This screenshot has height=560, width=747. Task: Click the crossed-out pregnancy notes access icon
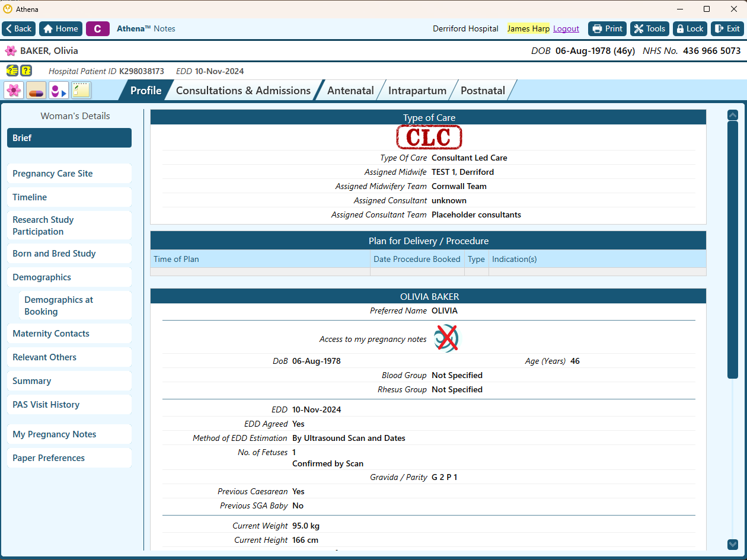[x=446, y=338]
